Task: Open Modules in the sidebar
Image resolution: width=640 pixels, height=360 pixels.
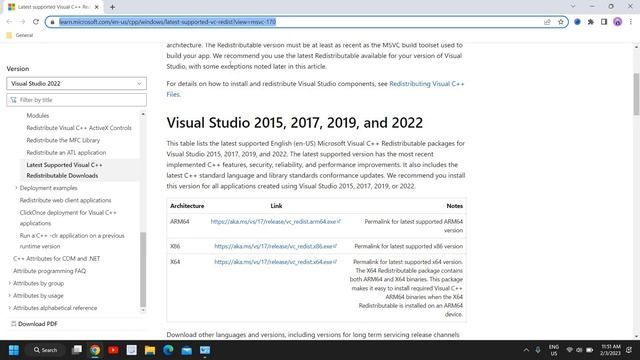Action: tap(38, 116)
